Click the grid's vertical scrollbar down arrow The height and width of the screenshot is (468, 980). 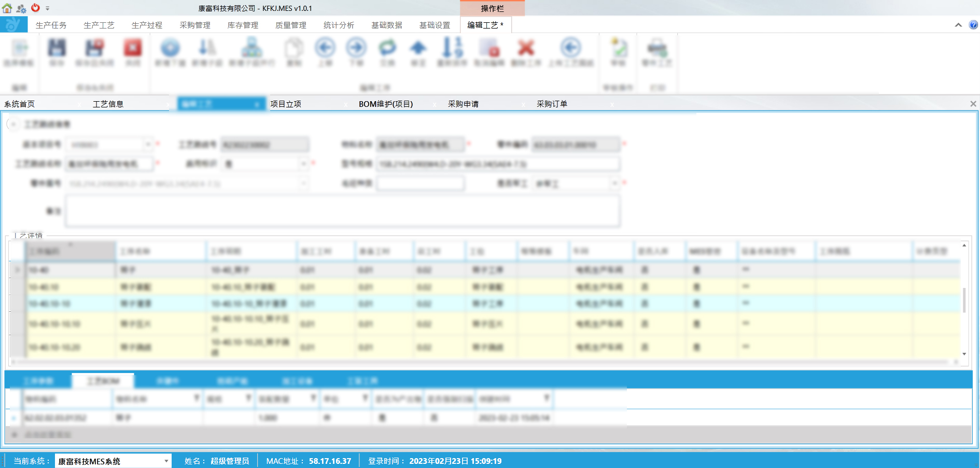[x=964, y=354]
